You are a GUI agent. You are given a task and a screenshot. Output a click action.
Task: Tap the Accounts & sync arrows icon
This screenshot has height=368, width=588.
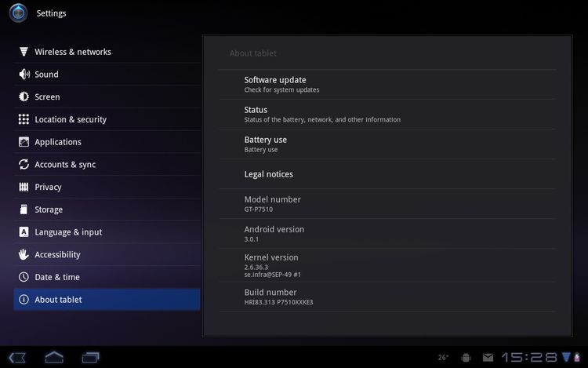point(24,165)
